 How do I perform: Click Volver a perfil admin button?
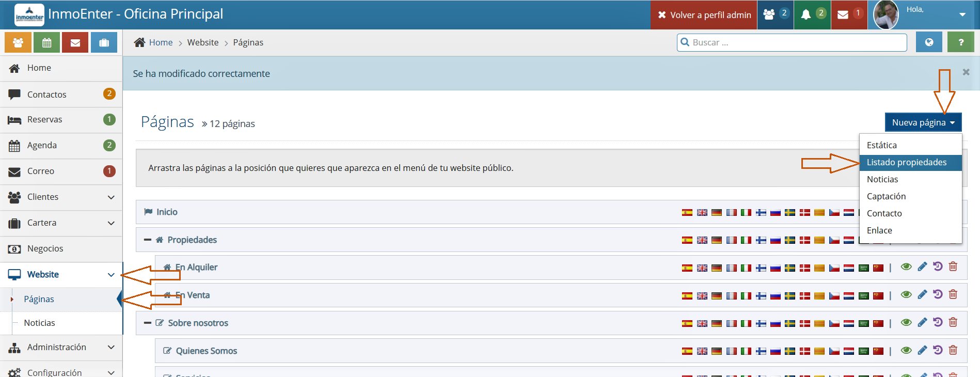704,14
